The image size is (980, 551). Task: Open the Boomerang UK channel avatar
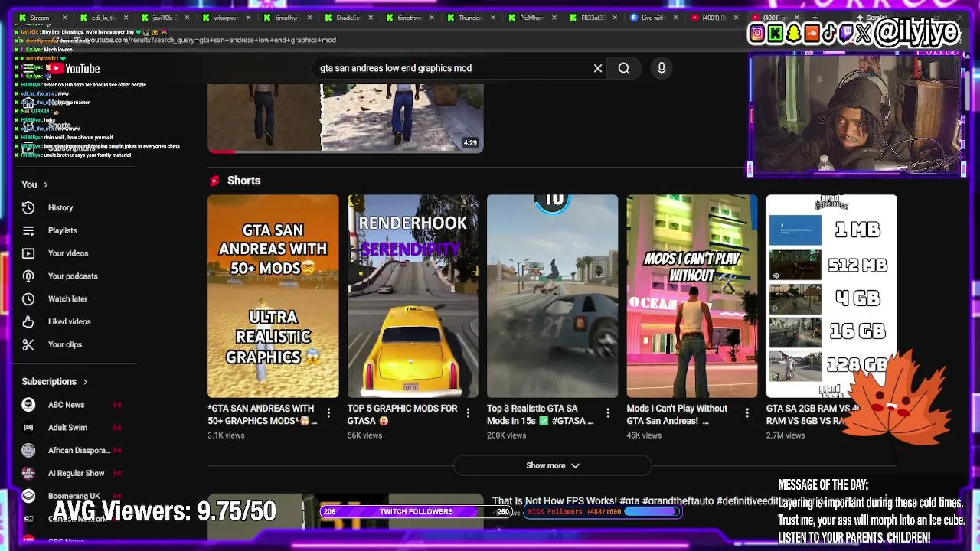pos(28,496)
